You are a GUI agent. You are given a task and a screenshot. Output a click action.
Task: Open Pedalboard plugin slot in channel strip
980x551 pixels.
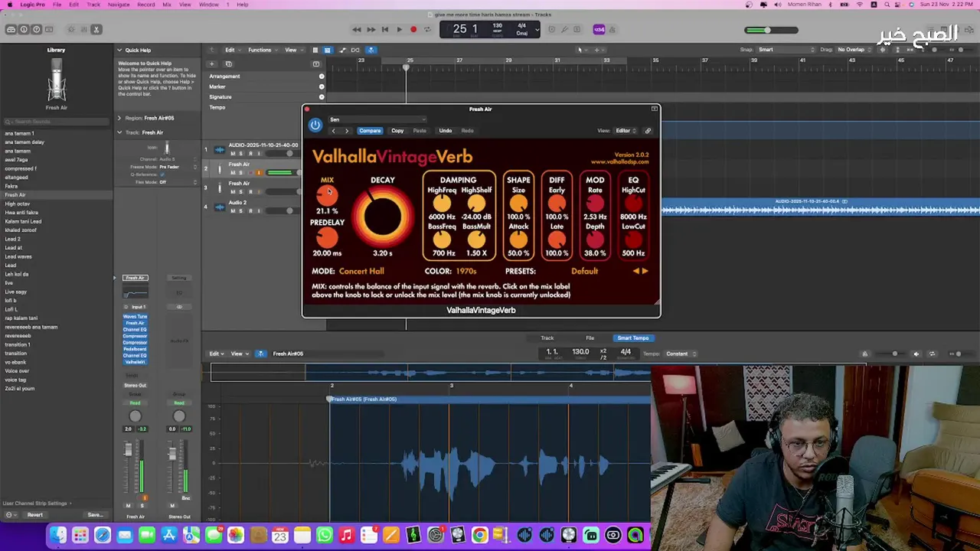(135, 349)
